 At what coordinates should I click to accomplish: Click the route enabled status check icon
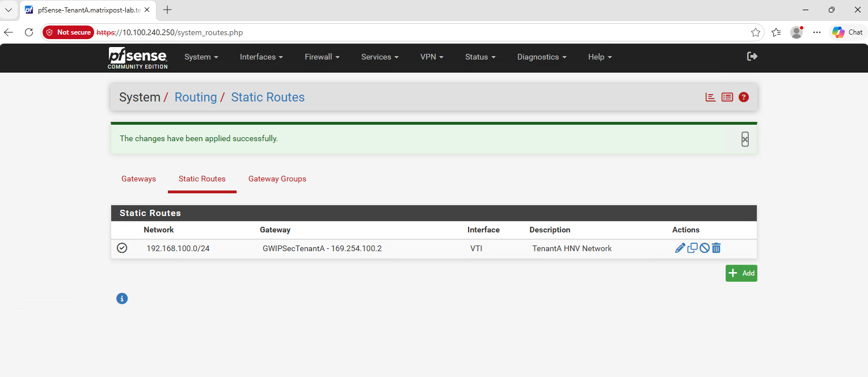tap(122, 248)
